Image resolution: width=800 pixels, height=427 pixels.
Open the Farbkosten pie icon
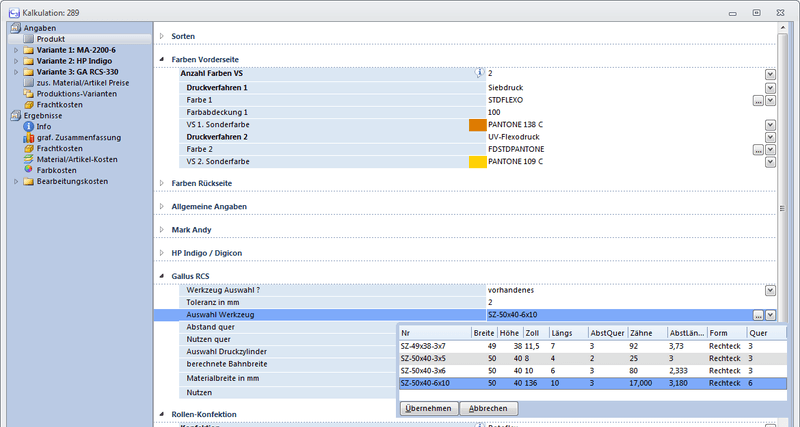[29, 169]
